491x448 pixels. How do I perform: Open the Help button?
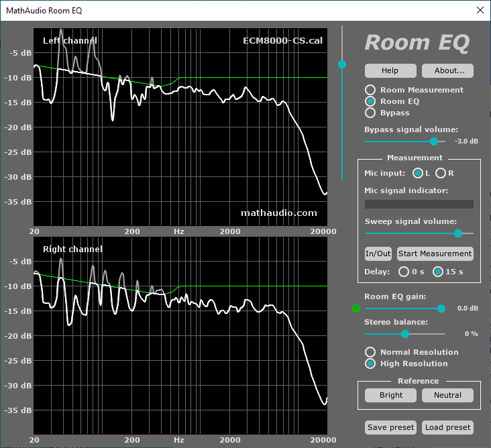(x=390, y=70)
